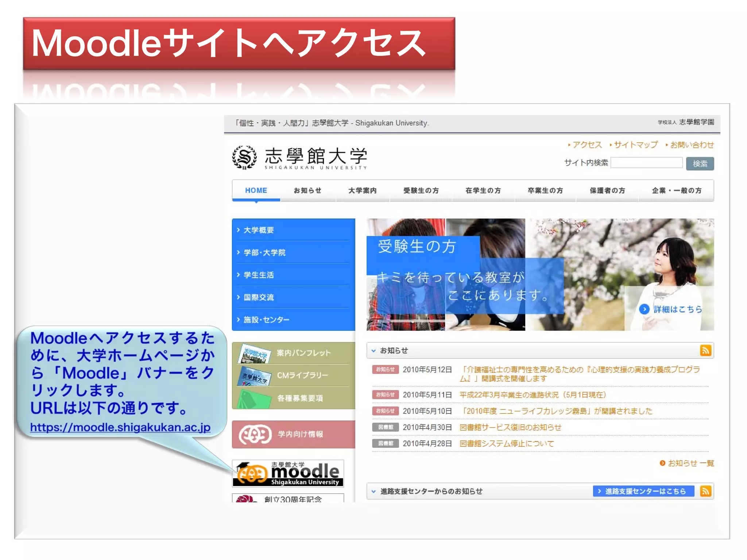Open CMライブラリー thumbnail link
Screen dimensions: 747x560
point(254,376)
